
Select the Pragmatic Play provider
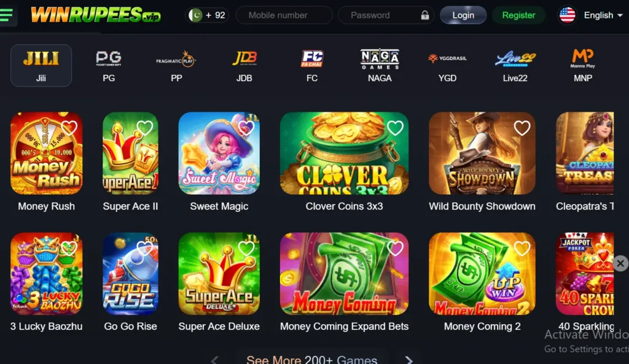tap(176, 66)
